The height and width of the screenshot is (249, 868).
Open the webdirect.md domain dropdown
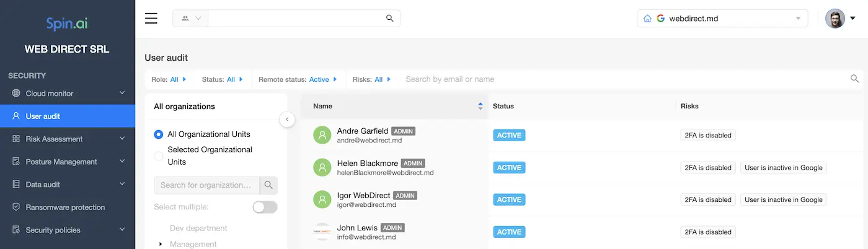(x=722, y=19)
